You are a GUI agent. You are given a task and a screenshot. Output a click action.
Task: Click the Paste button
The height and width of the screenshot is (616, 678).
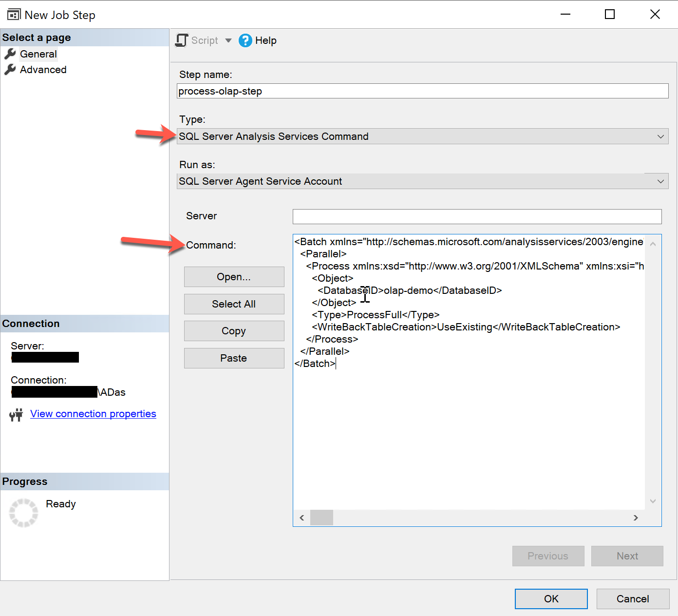click(x=234, y=358)
